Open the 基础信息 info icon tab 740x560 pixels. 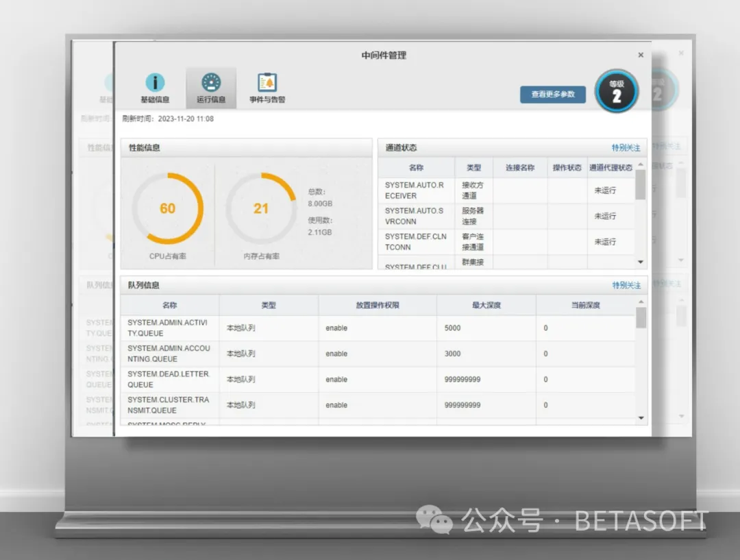pyautogui.click(x=155, y=88)
